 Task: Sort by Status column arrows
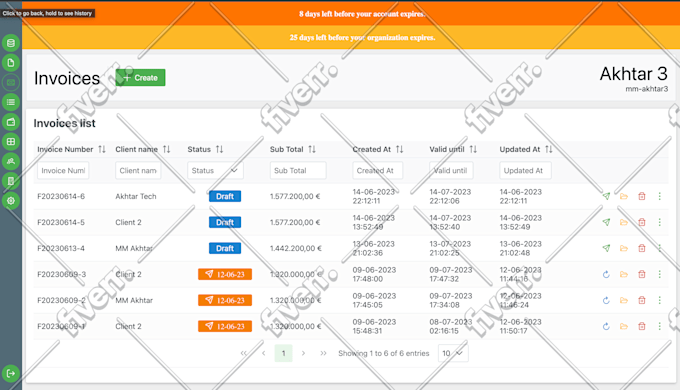click(219, 149)
